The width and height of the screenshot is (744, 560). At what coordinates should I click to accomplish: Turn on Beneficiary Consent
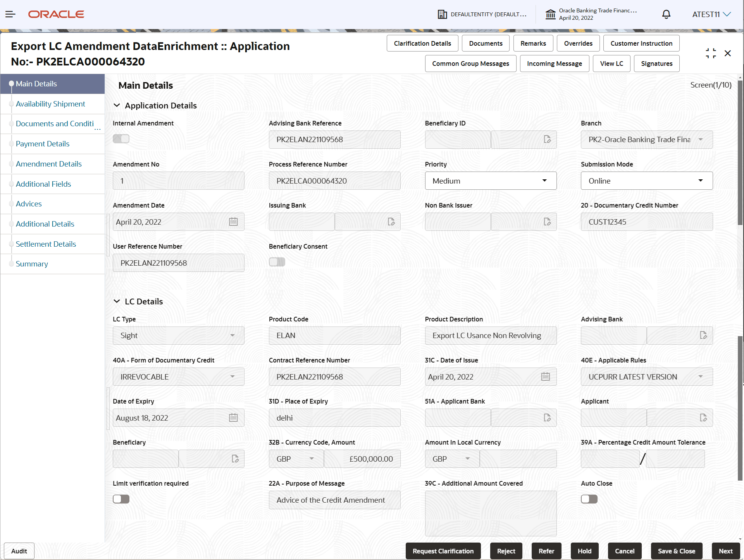(277, 262)
